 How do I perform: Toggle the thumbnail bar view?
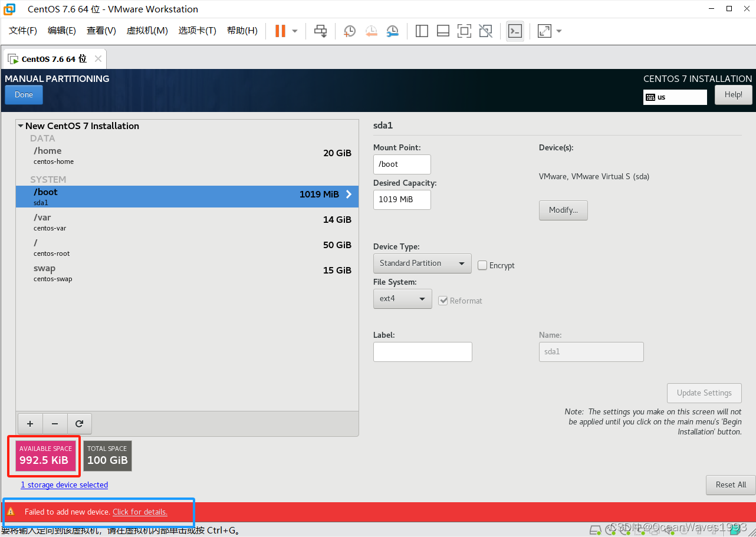click(x=443, y=31)
